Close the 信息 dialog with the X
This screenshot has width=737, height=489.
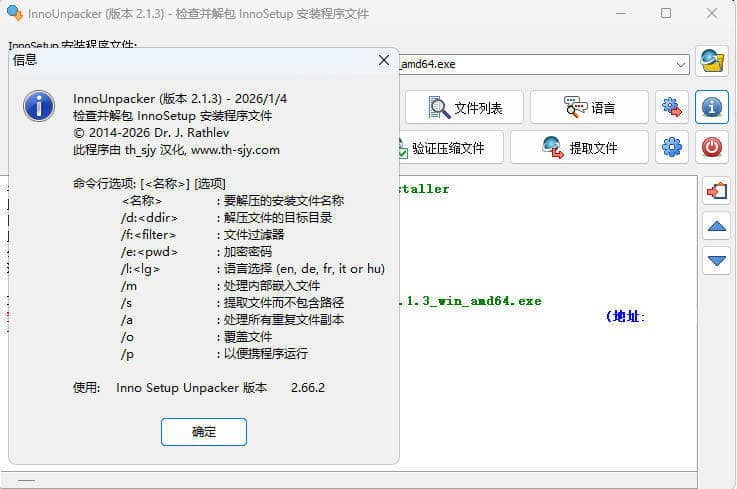(383, 60)
